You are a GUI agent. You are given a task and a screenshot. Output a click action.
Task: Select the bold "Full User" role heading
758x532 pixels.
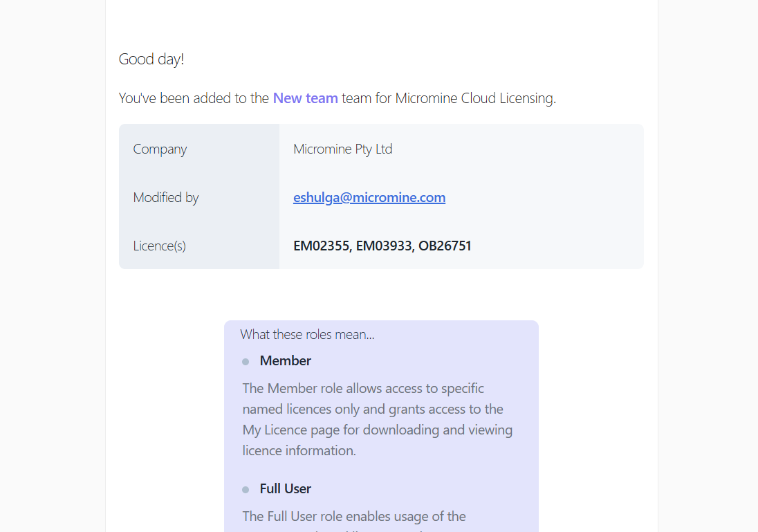pos(286,489)
